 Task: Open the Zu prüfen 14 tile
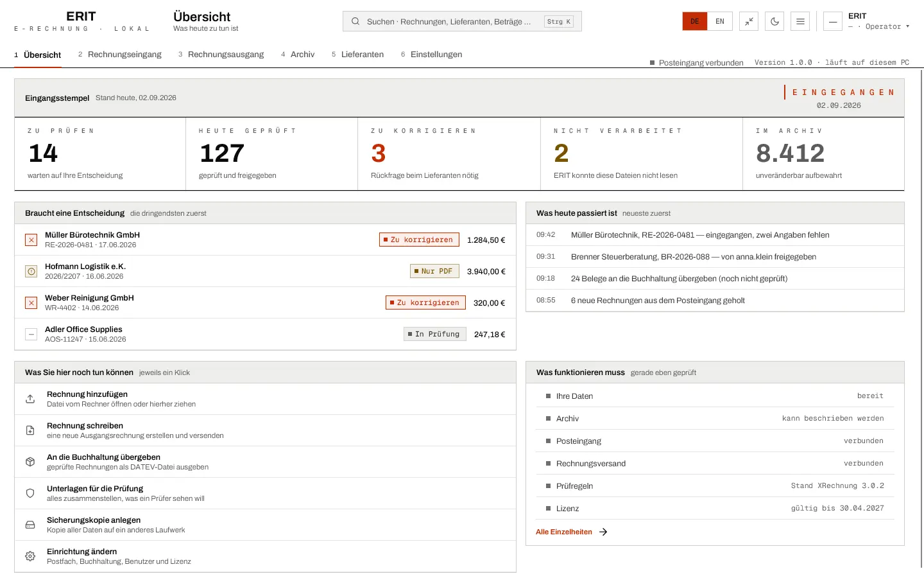[x=100, y=154]
